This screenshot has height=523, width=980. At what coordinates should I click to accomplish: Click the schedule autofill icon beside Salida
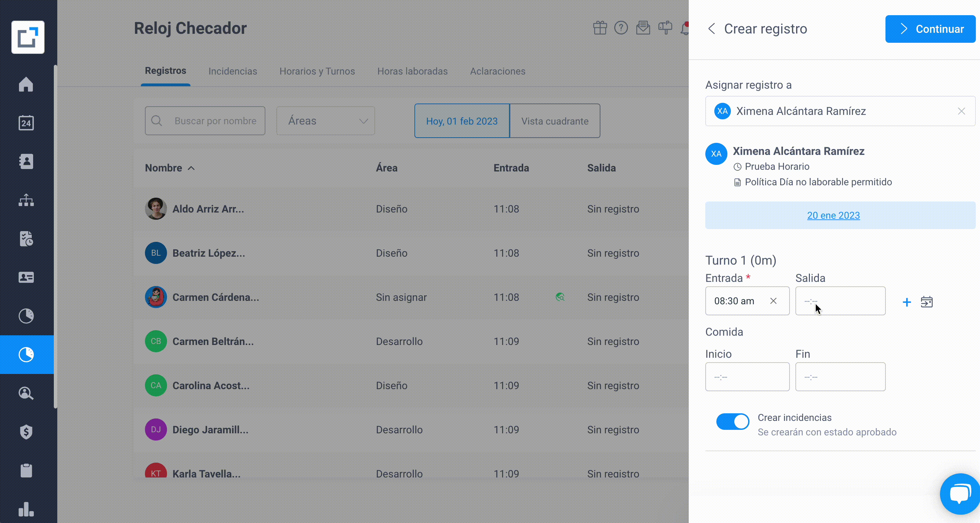927,302
